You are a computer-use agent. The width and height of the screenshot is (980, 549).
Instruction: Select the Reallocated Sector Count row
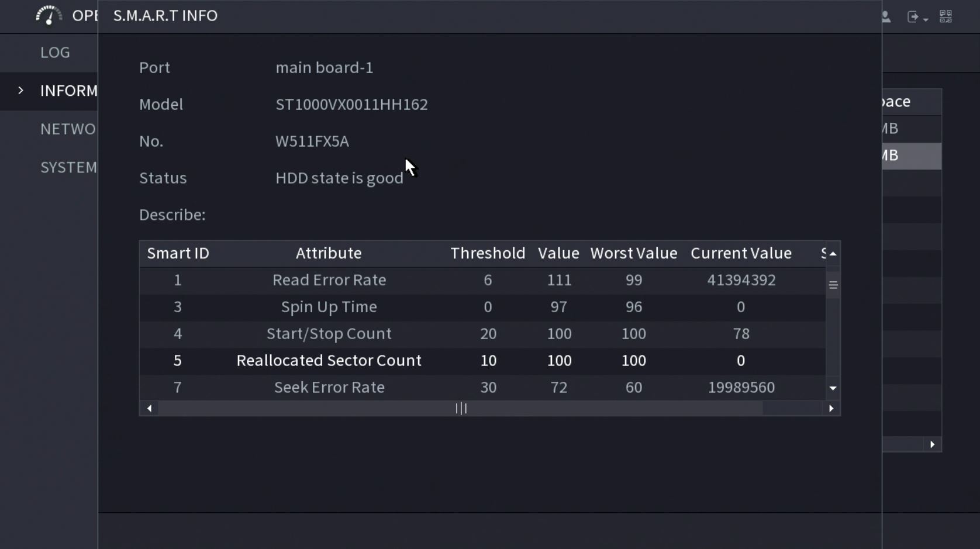tap(329, 361)
